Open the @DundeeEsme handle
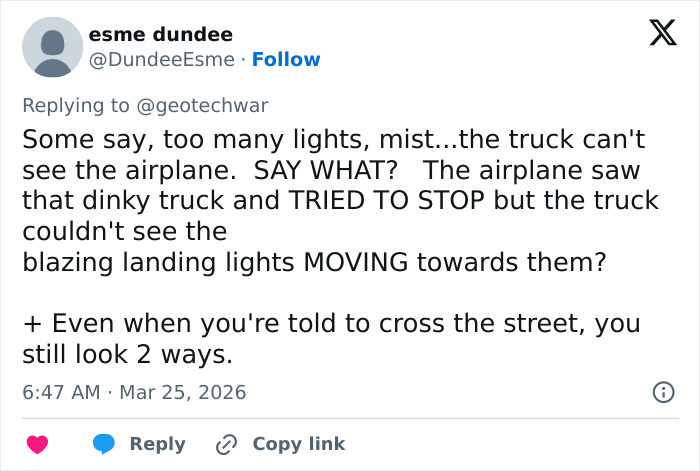The height and width of the screenshot is (471, 700). [x=164, y=59]
